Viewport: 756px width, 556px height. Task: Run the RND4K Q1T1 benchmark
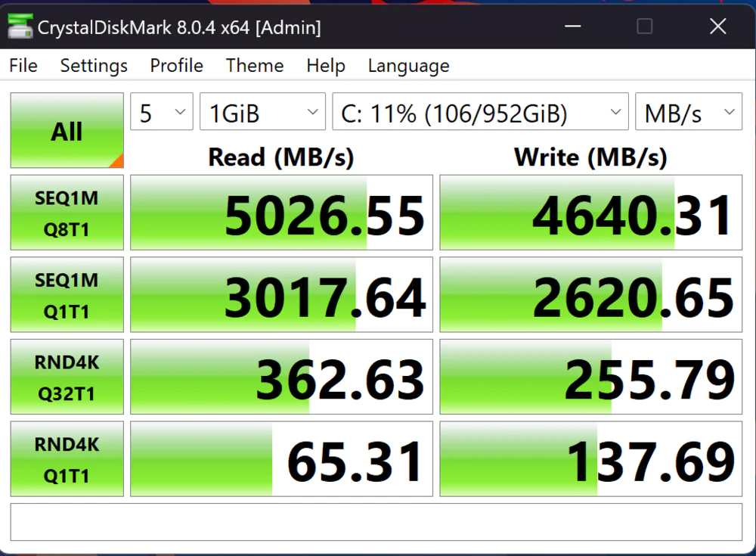pyautogui.click(x=67, y=458)
